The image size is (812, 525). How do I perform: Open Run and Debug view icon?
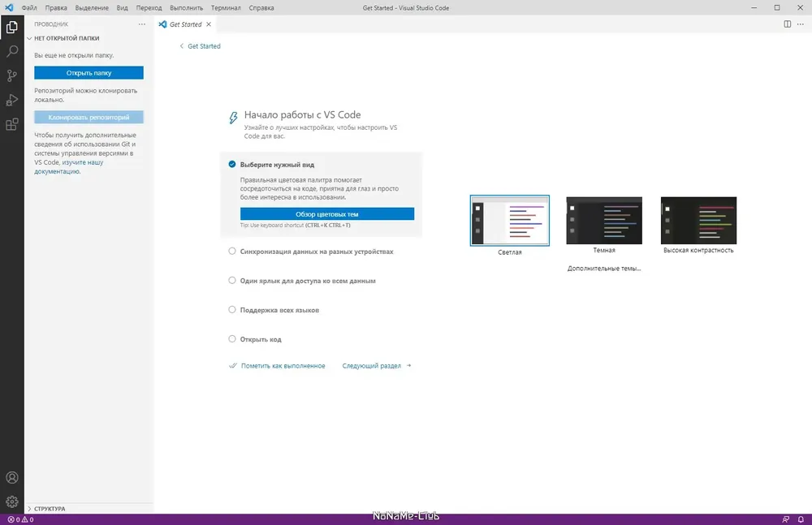point(12,100)
